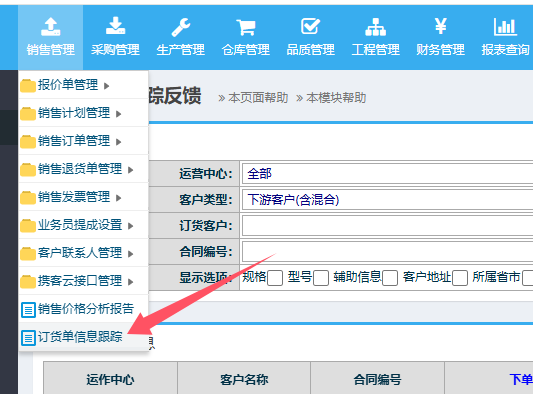Select the 销售管理 upload icon
533x394 pixels.
51,27
